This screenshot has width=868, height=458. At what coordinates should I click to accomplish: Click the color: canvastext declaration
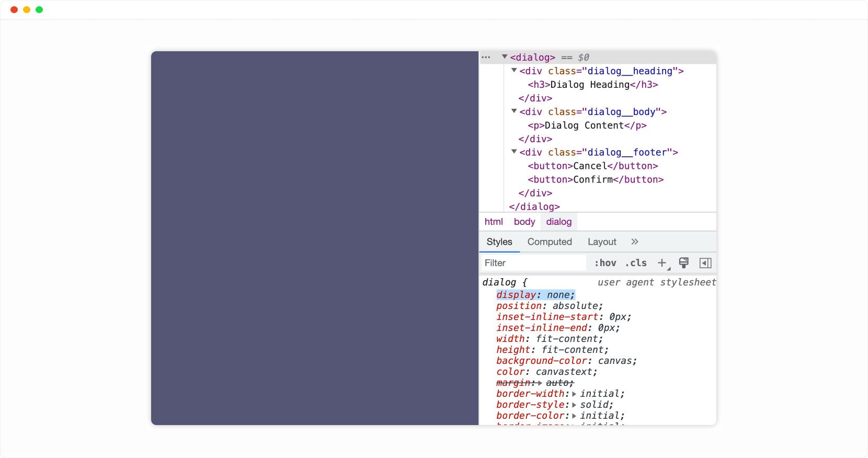tap(547, 372)
